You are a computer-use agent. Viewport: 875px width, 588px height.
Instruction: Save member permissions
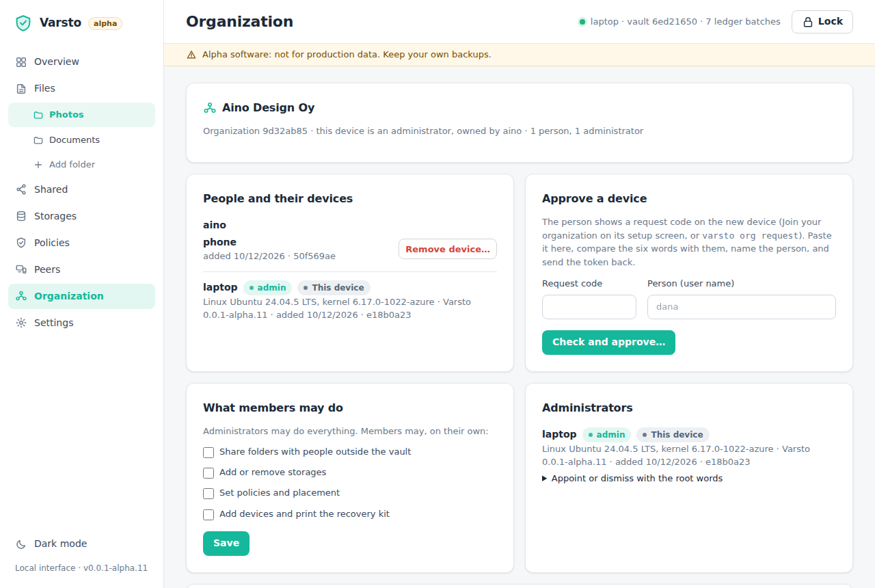(226, 544)
